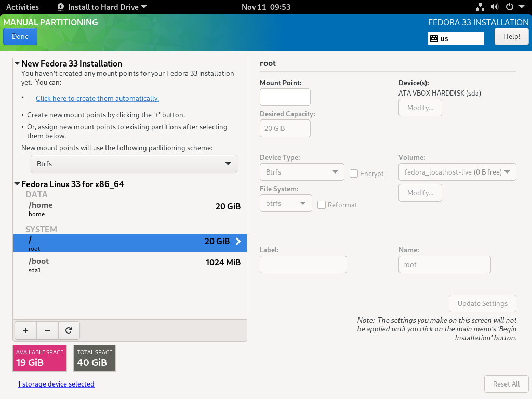The width and height of the screenshot is (532, 399).
Task: Open the system menu dropdown arrow in top bar
Action: pyautogui.click(x=522, y=7)
